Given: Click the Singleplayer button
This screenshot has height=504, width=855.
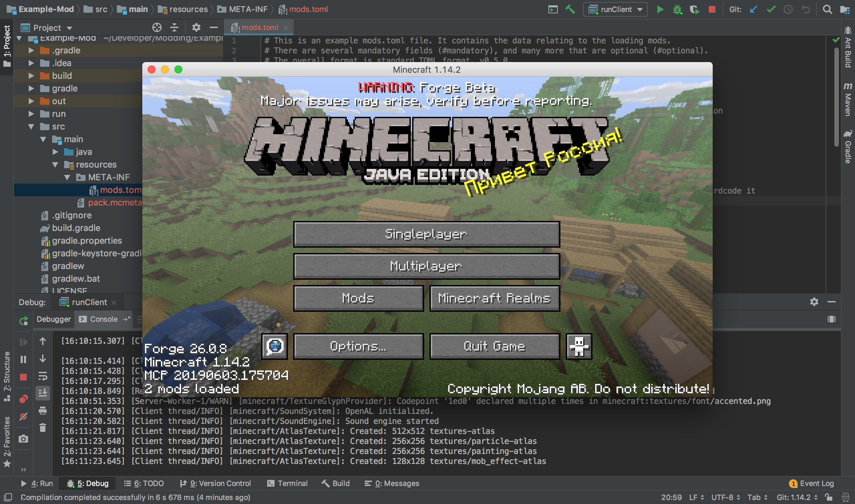Looking at the screenshot, I should [x=426, y=234].
